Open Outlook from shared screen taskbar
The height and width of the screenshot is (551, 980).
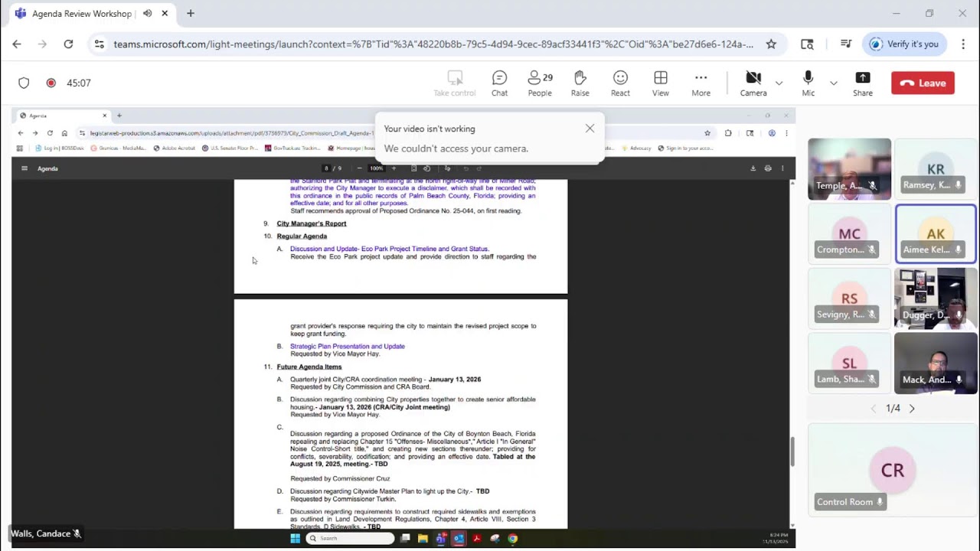pyautogui.click(x=458, y=538)
